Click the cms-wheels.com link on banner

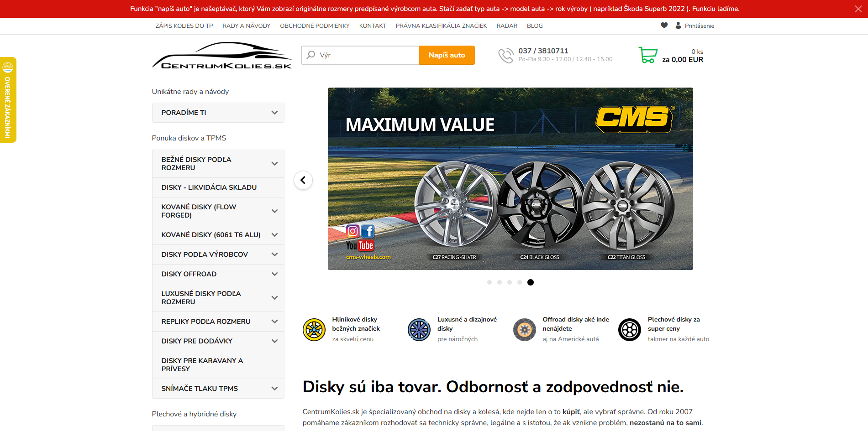pyautogui.click(x=368, y=257)
